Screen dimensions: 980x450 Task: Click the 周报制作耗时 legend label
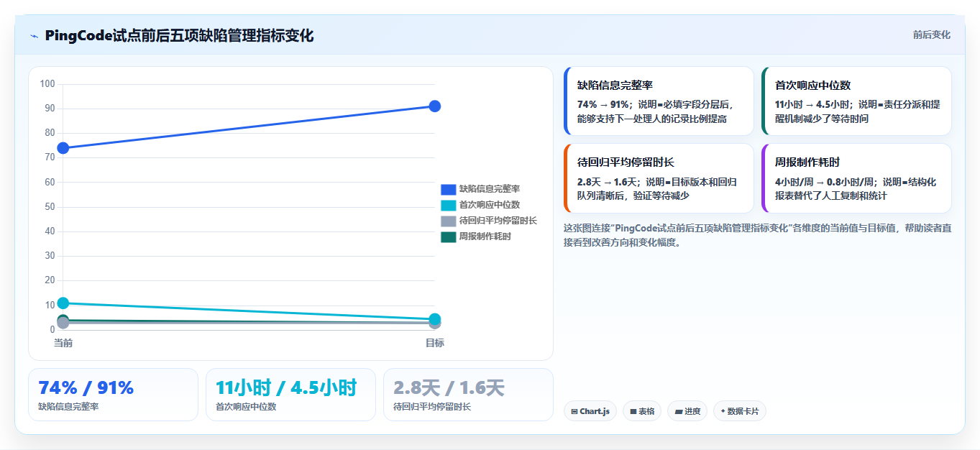click(x=485, y=237)
